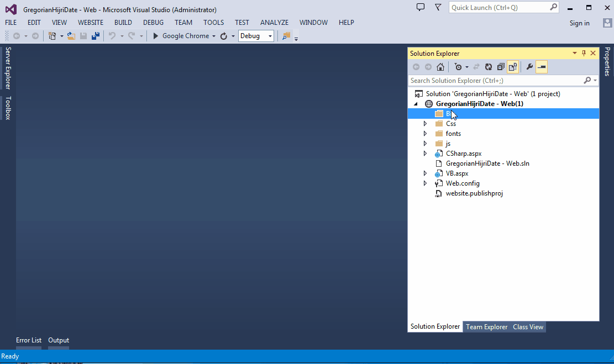Expand the VB.aspx node

(x=425, y=173)
